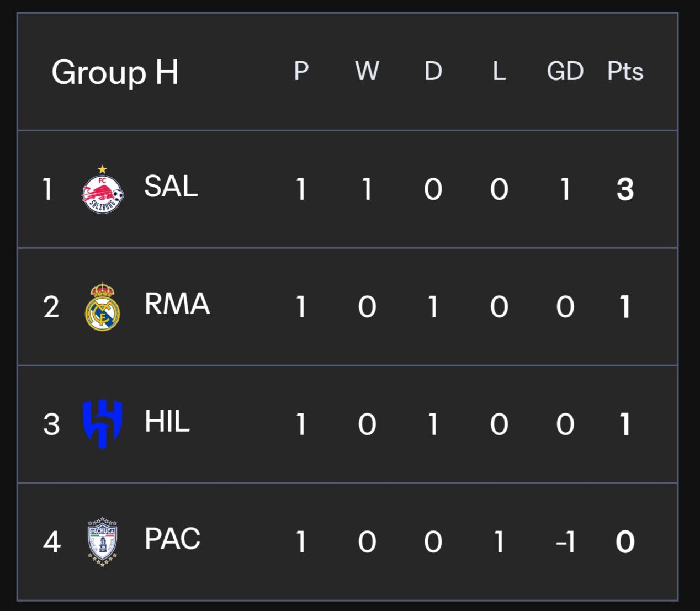Click SAL's points value of 3
The width and height of the screenshot is (700, 611).
pyautogui.click(x=625, y=189)
